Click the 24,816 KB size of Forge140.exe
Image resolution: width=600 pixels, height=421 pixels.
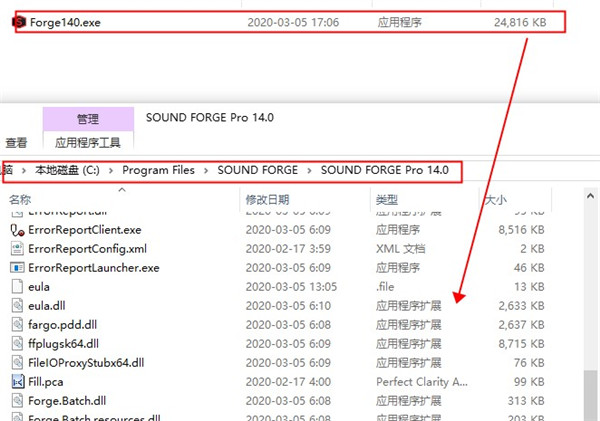[520, 23]
